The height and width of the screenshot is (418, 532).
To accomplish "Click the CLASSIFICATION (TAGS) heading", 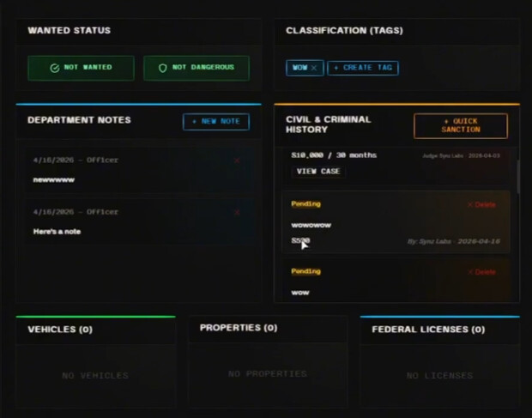I will click(344, 31).
